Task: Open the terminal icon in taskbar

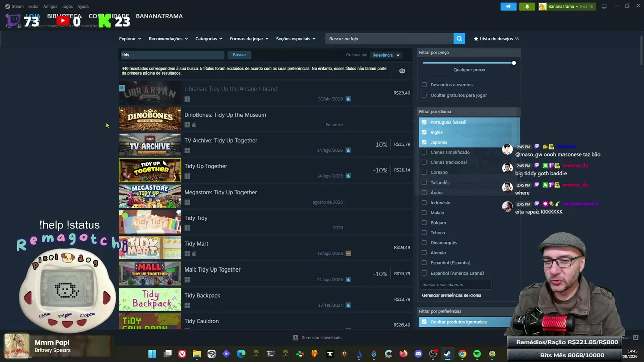Action: (x=270, y=354)
